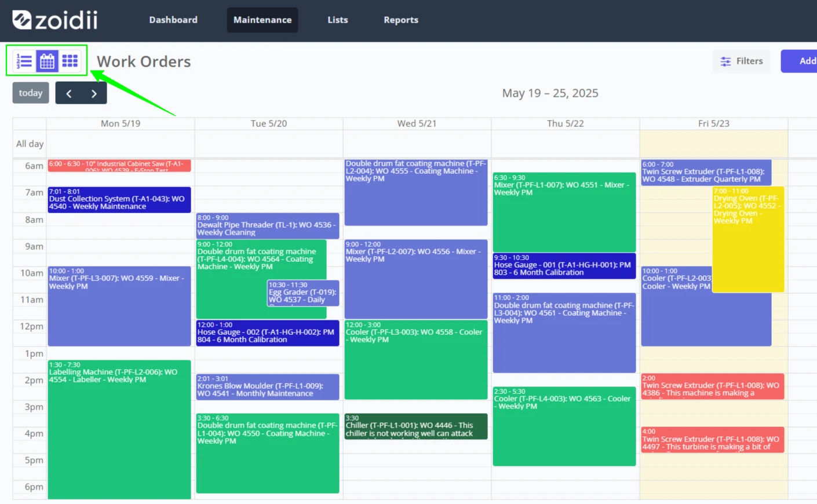The image size is (817, 504).
Task: Open Mixer T-PF-L2-007 WO 4556 event
Action: (x=416, y=279)
